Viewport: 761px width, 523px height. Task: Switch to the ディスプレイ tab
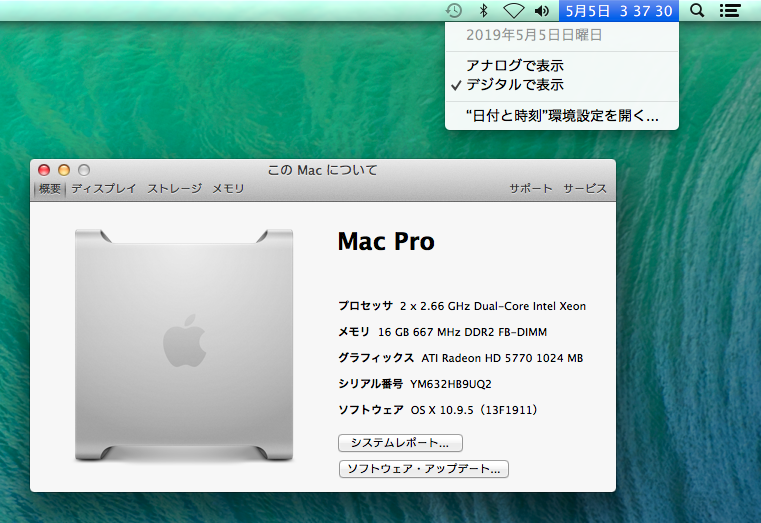(x=104, y=188)
